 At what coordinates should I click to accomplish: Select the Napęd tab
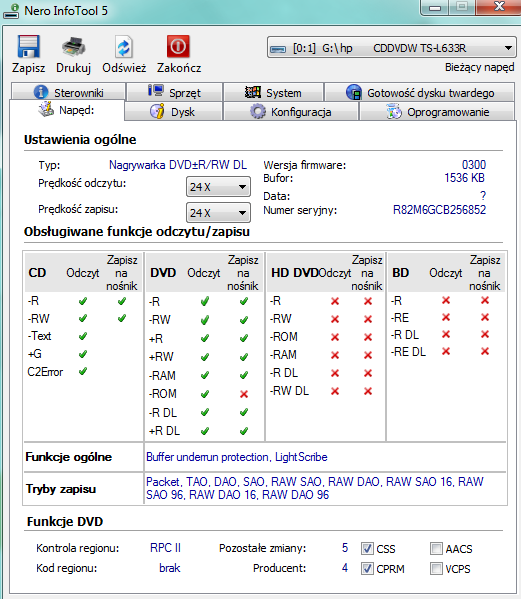(67, 110)
